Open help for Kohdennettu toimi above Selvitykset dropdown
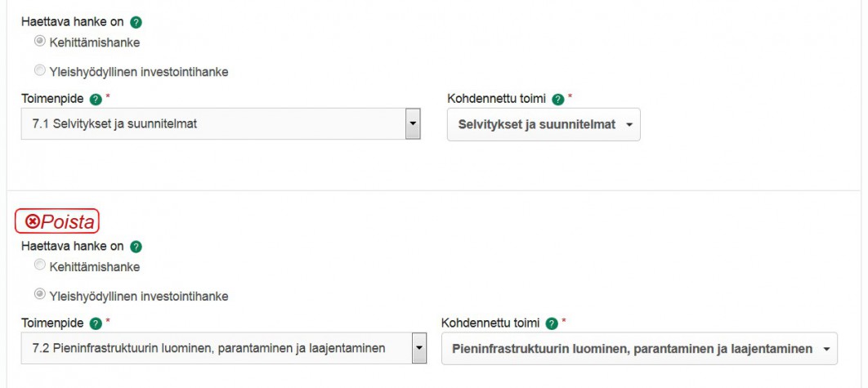868x388 pixels. 558,100
